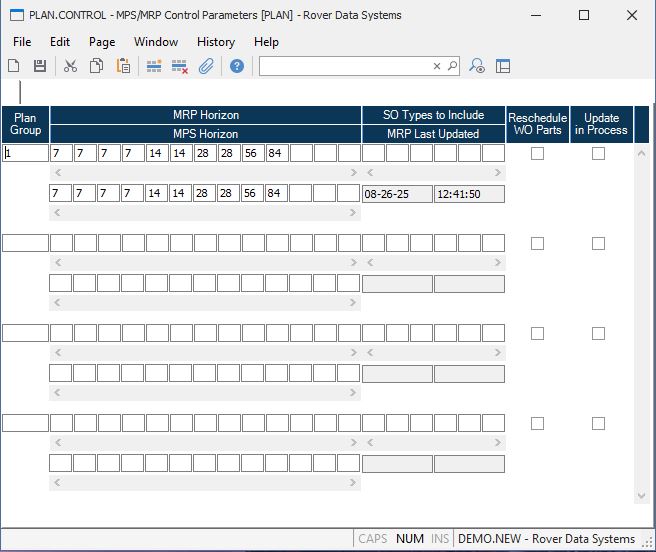This screenshot has height=552, width=656.
Task: Open help with the question mark icon
Action: tap(237, 66)
